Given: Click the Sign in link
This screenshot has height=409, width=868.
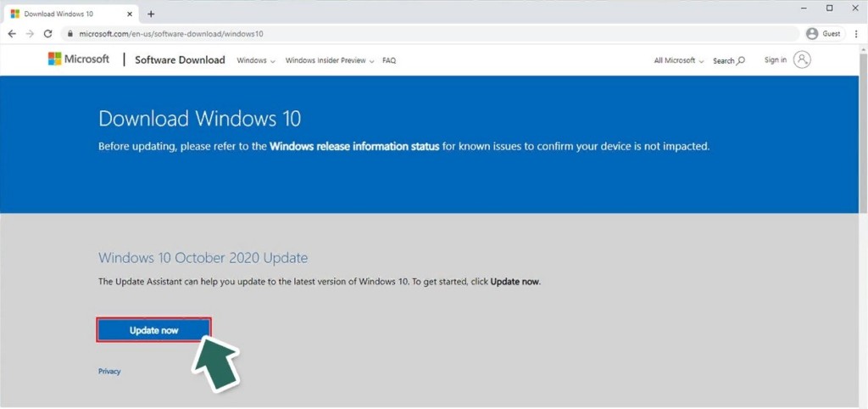Looking at the screenshot, I should [775, 60].
